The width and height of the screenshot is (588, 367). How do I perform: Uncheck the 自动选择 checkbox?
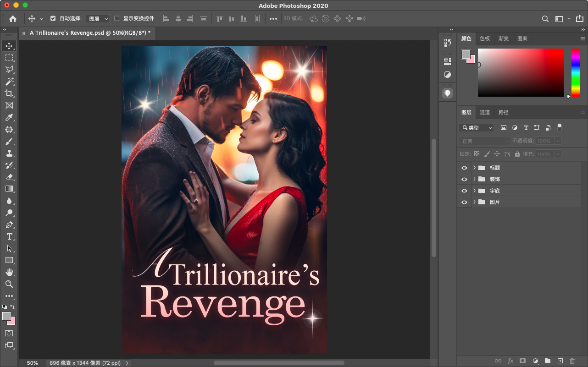[53, 19]
